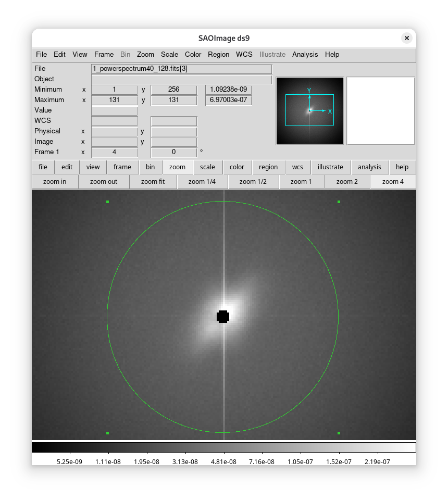448x500 pixels.
Task: Switch to the scale button bar
Action: coord(207,167)
